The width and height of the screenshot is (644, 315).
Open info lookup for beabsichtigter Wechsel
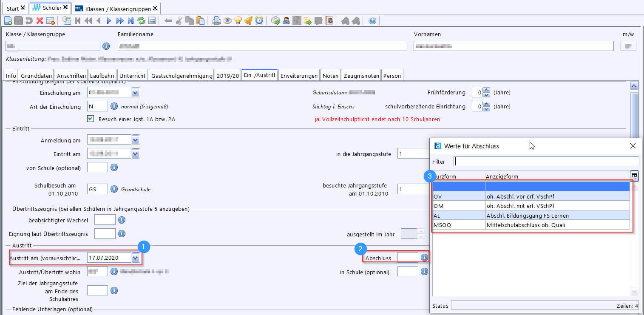(x=122, y=220)
